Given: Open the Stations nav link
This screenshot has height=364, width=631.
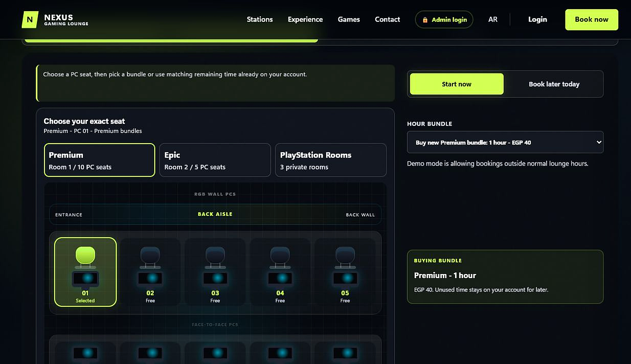Looking at the screenshot, I should point(260,19).
